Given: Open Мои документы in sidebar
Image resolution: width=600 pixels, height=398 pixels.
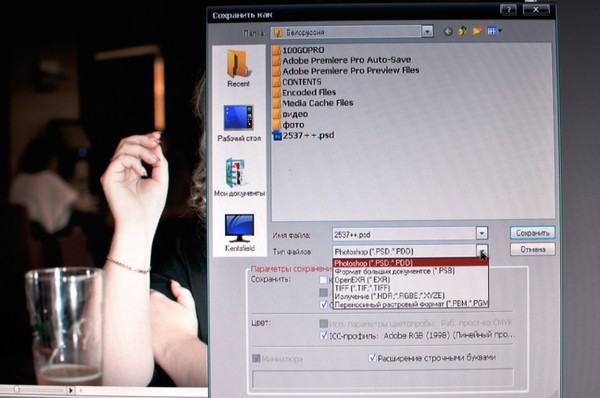Looking at the screenshot, I should [239, 178].
